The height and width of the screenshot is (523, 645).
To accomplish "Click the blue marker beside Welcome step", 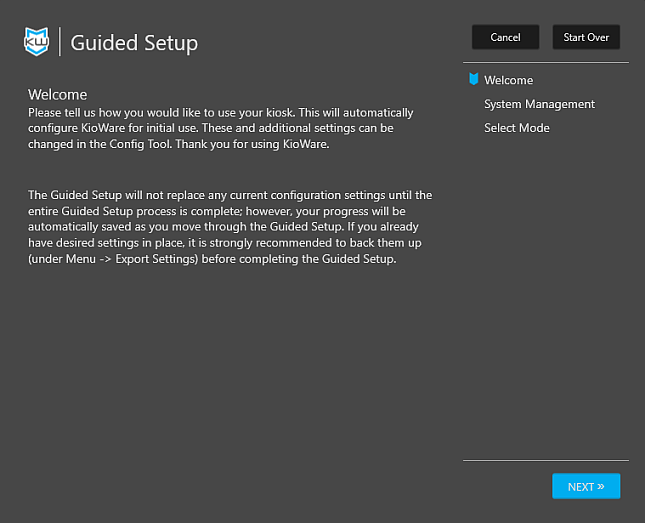I will pos(473,80).
